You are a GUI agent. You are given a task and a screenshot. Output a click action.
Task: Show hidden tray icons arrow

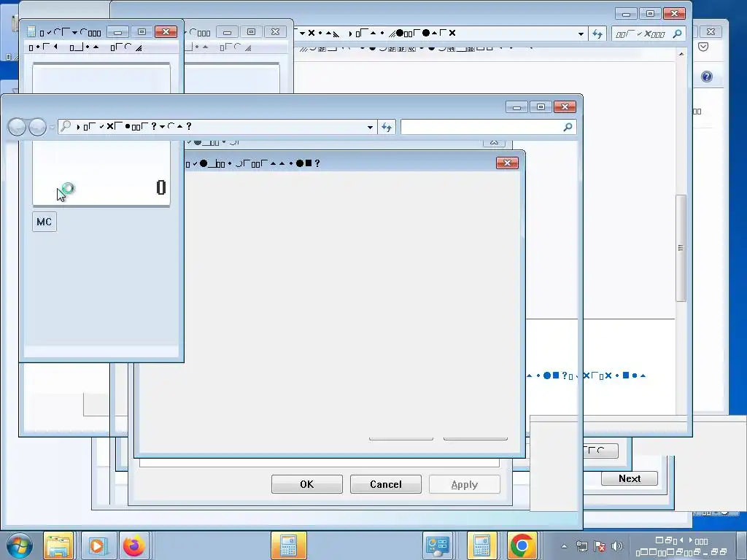[564, 546]
